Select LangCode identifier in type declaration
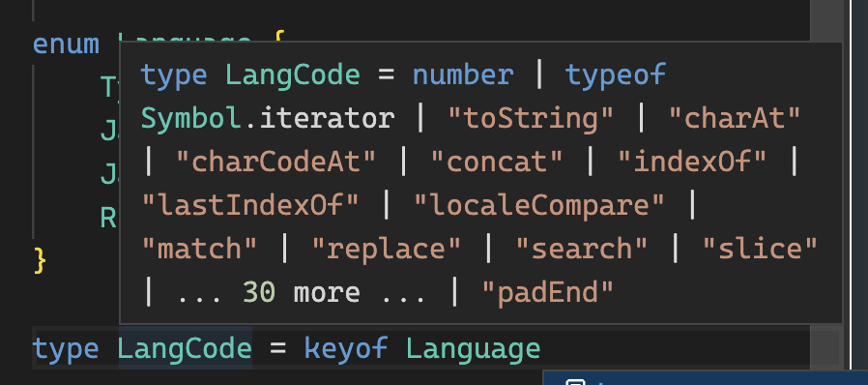Viewport: 868px width, 385px height. pos(186,349)
